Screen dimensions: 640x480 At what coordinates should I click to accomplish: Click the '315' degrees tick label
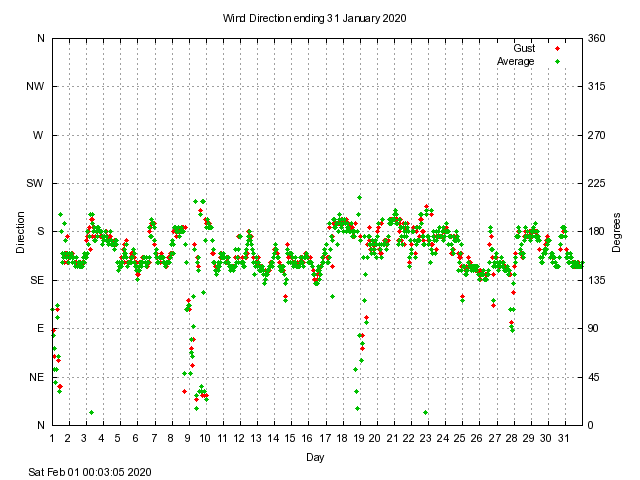click(x=596, y=87)
